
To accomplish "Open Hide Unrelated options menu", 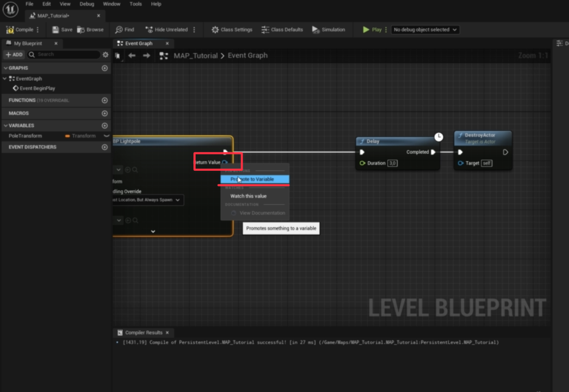I will (194, 30).
